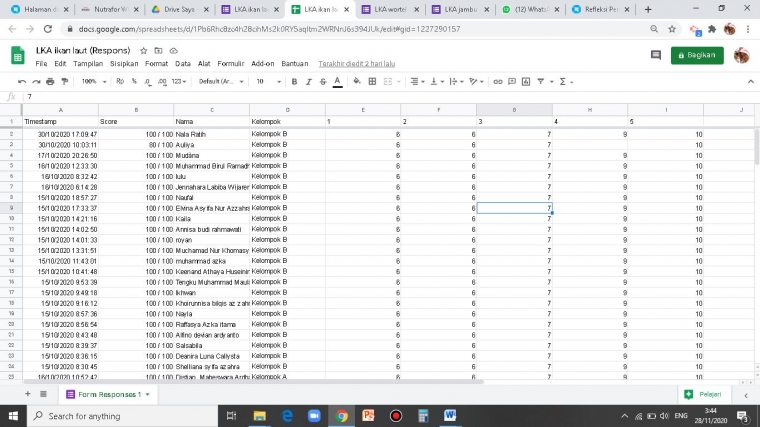
Task: Select column G header
Action: (x=514, y=110)
